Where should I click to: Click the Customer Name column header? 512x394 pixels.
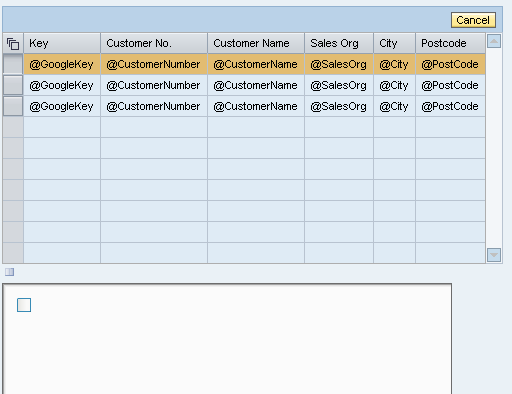pos(256,43)
